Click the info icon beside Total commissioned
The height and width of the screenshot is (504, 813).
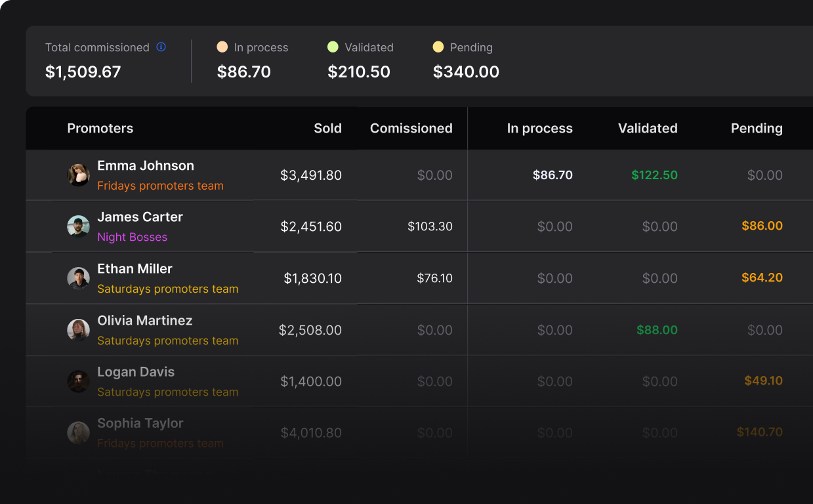tap(159, 47)
